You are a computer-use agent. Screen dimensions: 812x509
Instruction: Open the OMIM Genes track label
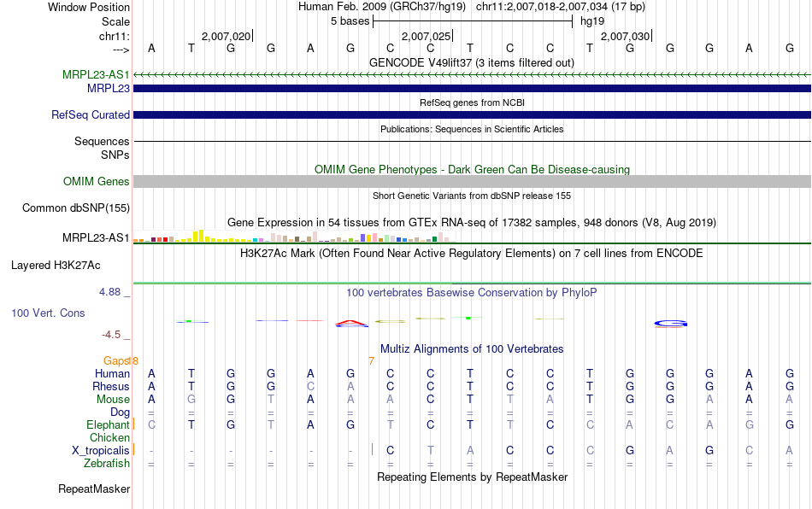[97, 182]
